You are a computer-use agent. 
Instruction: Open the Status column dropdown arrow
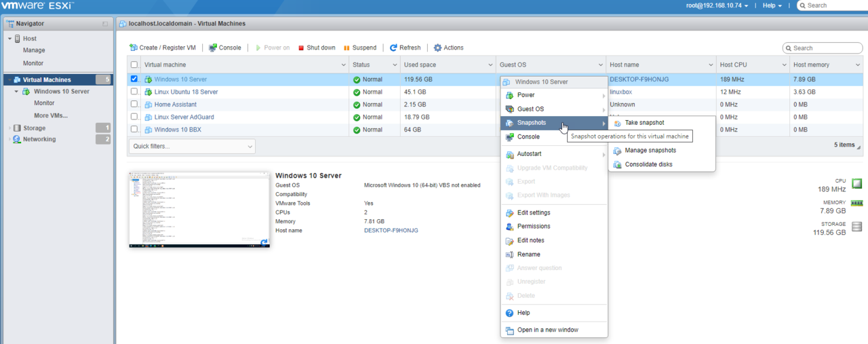pyautogui.click(x=393, y=65)
